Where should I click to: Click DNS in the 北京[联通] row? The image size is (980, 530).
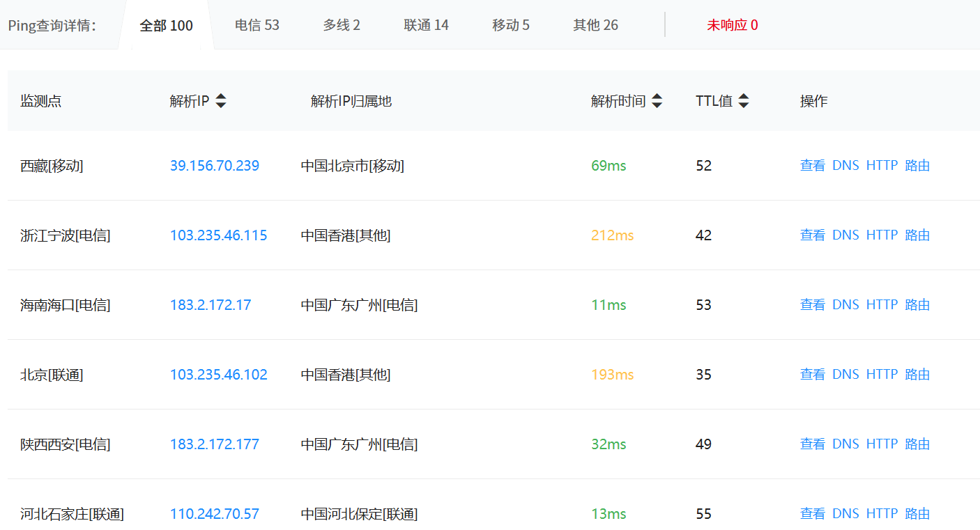845,375
